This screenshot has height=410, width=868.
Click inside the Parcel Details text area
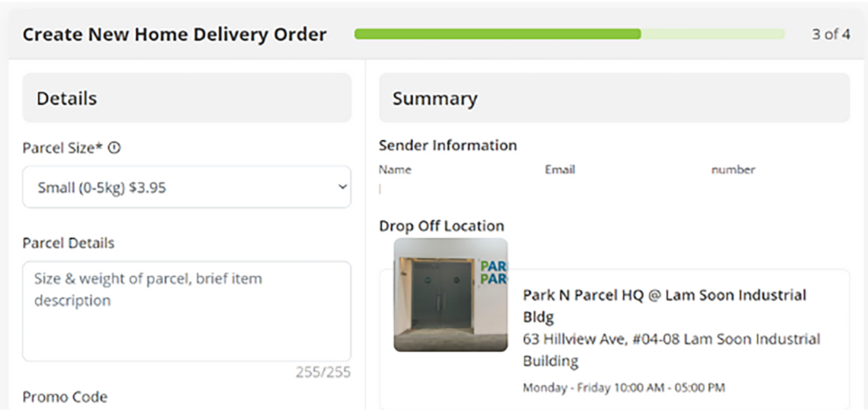[186, 311]
